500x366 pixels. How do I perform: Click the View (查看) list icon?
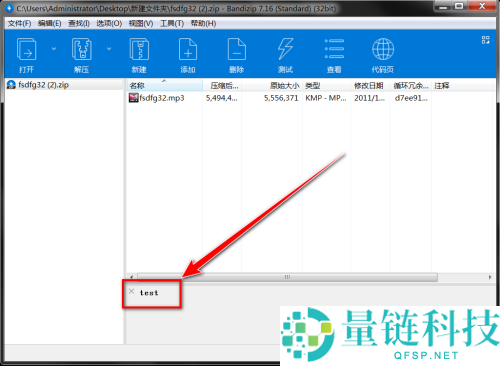pos(334,49)
